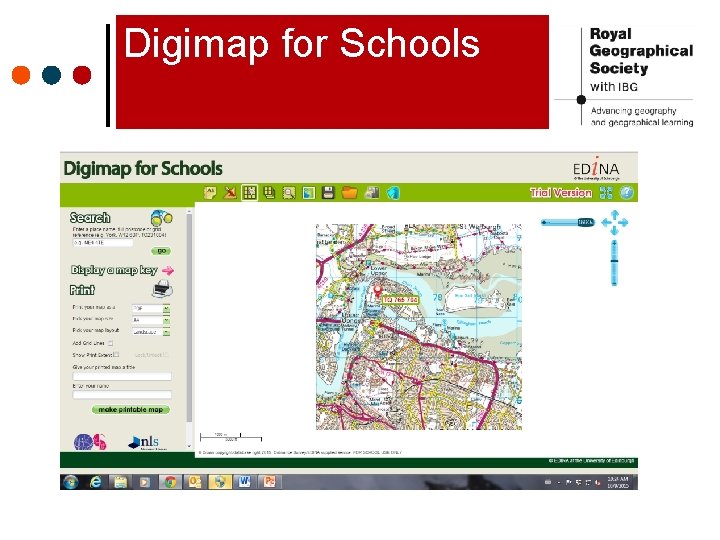The height and width of the screenshot is (540, 720).
Task: Click the printed map title input field
Action: [122, 377]
